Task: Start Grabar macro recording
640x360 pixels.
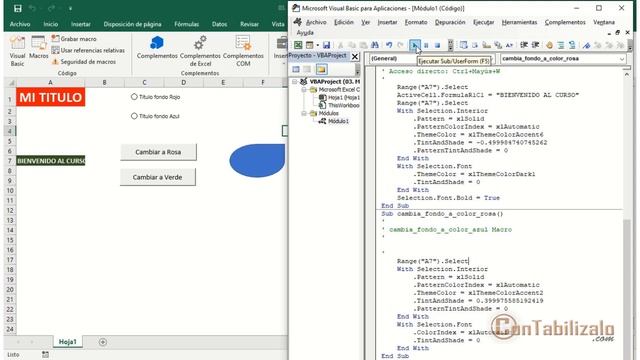Action: 74,39
